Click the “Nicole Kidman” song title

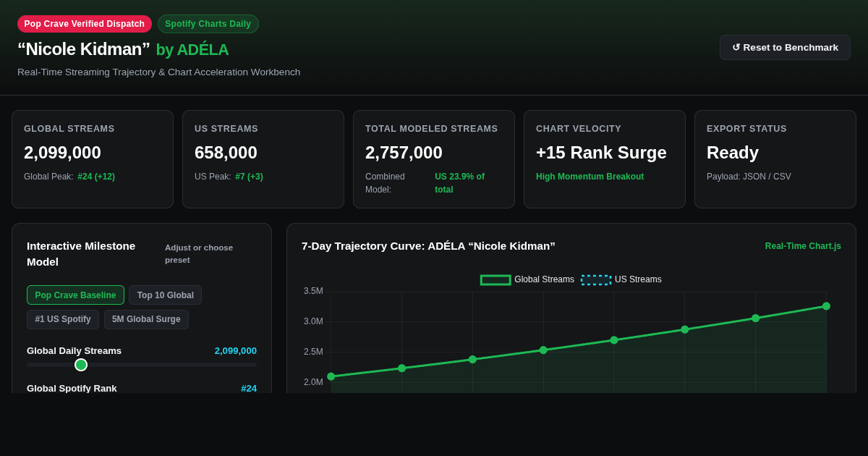pyautogui.click(x=84, y=49)
